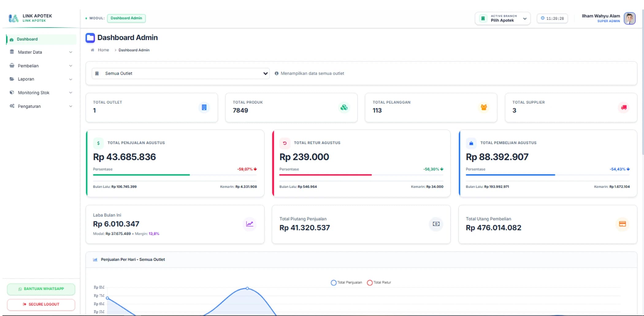Click the Laporan folder icon

click(12, 79)
